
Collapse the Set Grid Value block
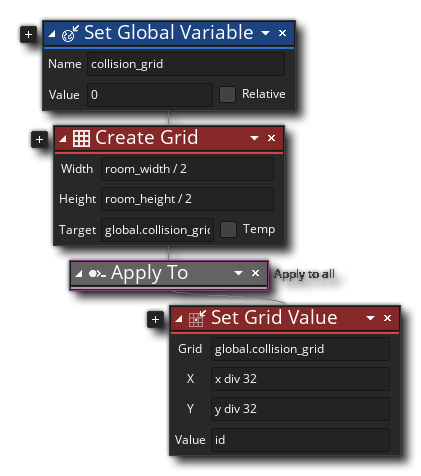click(x=179, y=319)
